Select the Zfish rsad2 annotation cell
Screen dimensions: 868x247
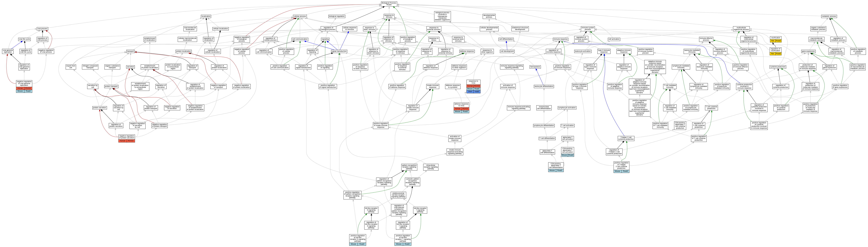(x=473, y=92)
